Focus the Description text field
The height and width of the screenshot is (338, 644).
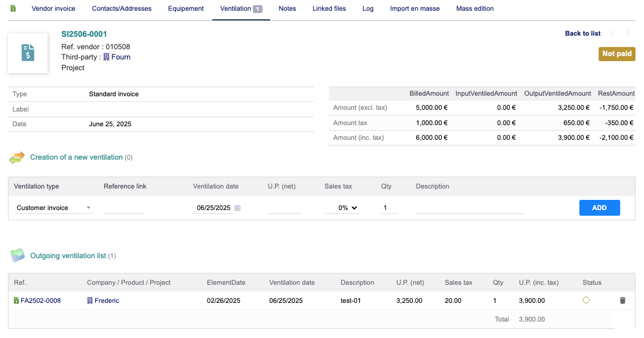(x=470, y=208)
